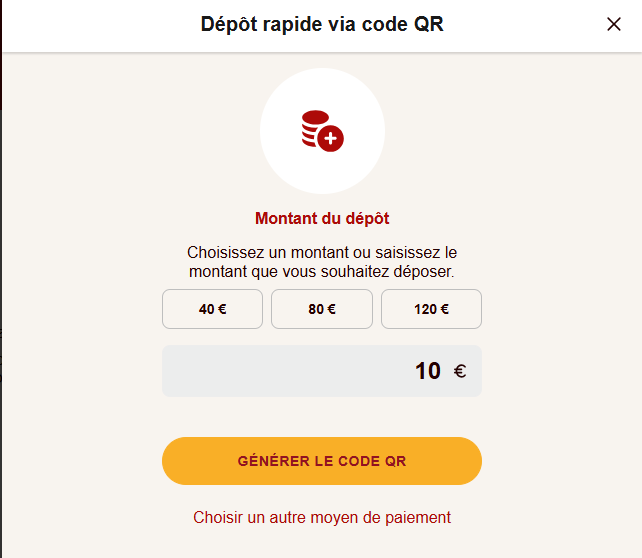Open Choisir un autre moyen de paiement
The width and height of the screenshot is (642, 558).
coord(322,517)
